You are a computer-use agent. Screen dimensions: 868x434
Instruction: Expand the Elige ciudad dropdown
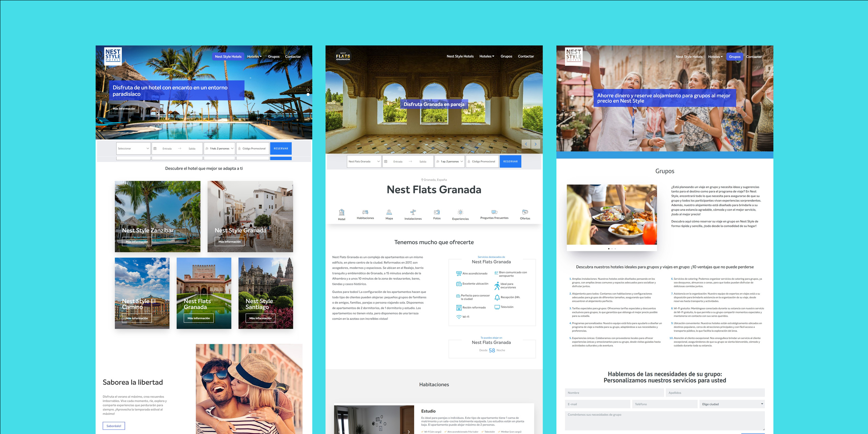point(732,404)
